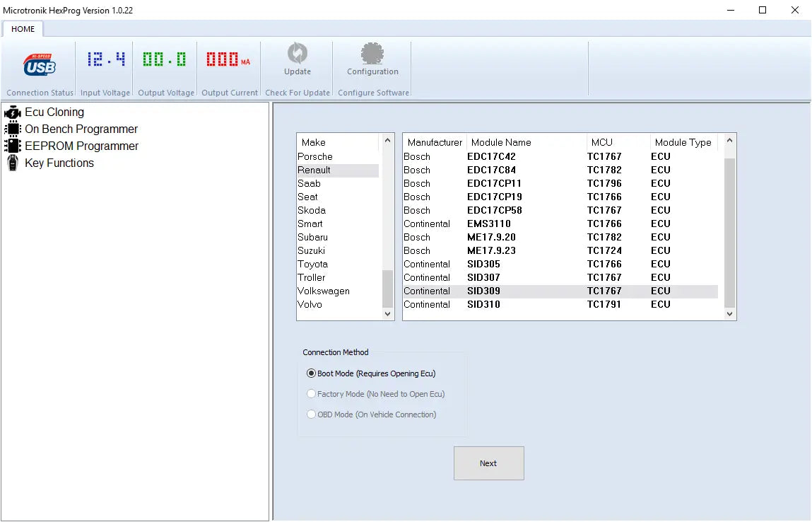Select the SID310 module row
The image size is (812, 522).
[484, 304]
